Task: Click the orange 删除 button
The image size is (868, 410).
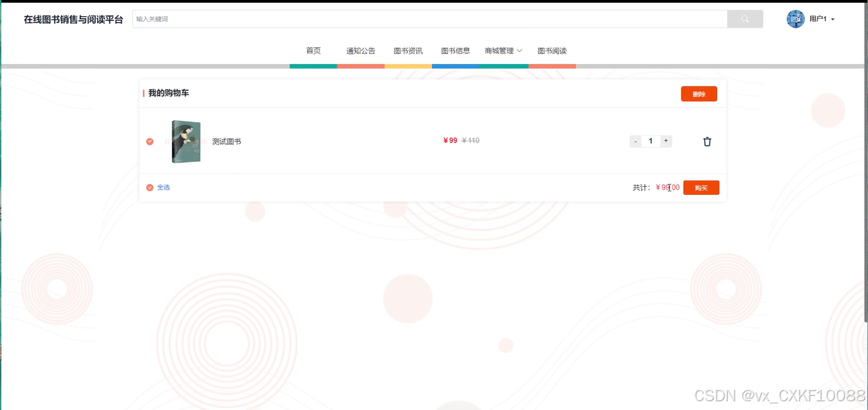Action: point(699,94)
